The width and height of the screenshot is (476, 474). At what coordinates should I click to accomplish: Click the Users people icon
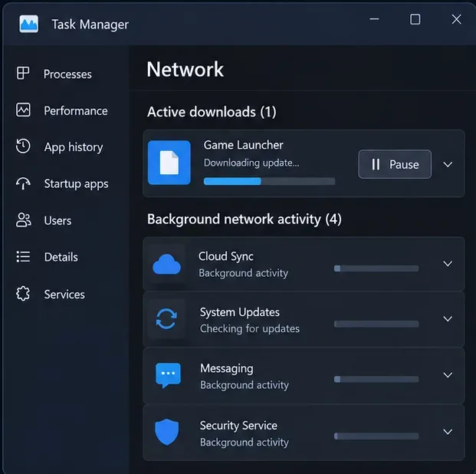coord(23,220)
